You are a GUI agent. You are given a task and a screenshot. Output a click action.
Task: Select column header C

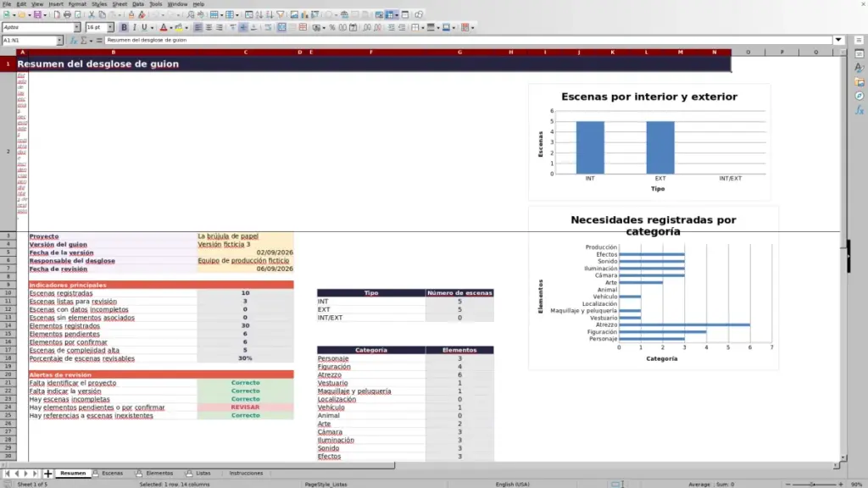[x=245, y=52]
